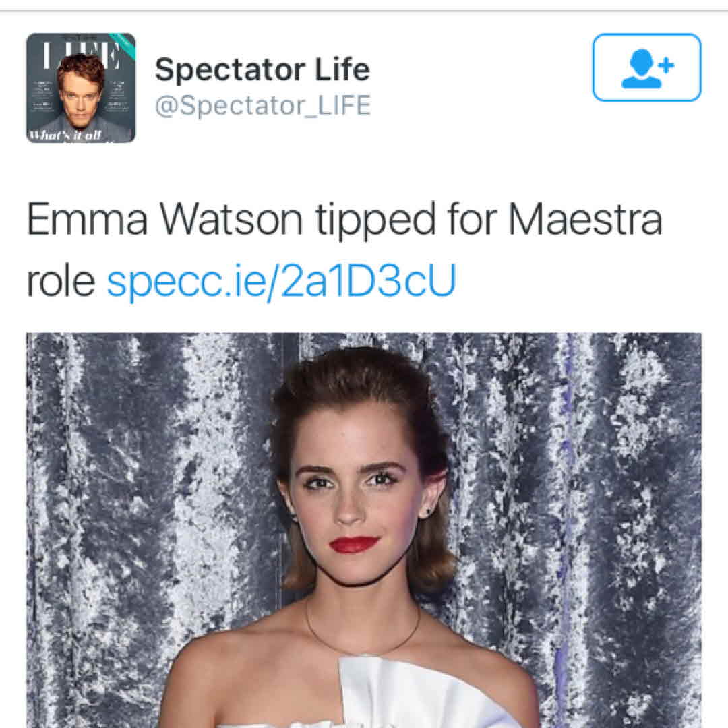Click the Spectator Life display name
728x728 pixels.
coord(262,69)
